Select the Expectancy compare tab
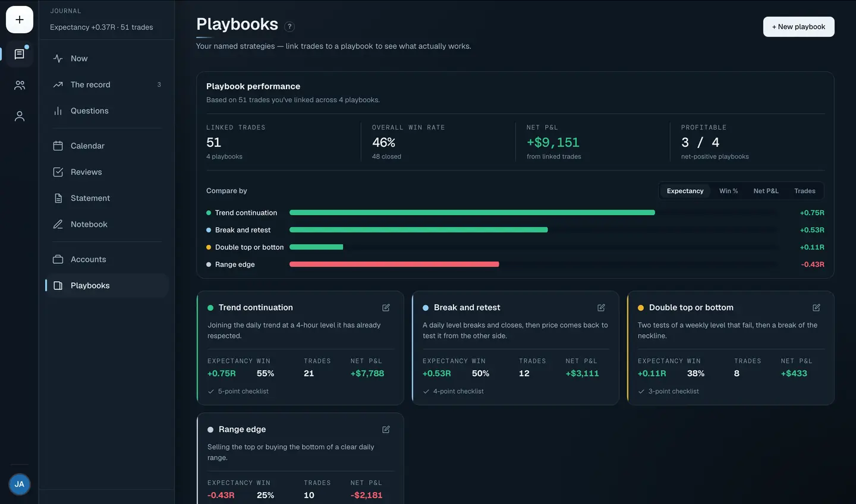856x504 pixels. [685, 191]
